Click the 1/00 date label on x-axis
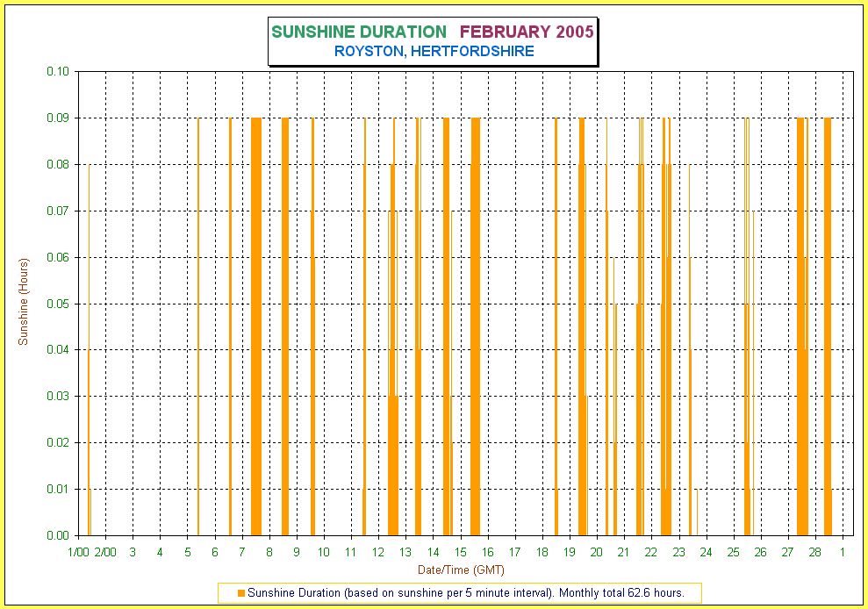The height and width of the screenshot is (609, 868). (78, 552)
